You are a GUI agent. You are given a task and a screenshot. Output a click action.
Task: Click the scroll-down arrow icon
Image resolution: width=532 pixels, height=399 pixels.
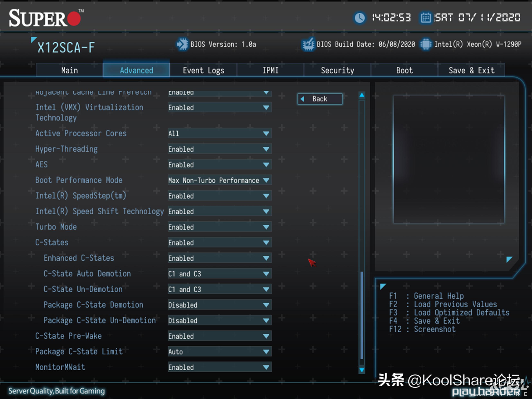362,370
